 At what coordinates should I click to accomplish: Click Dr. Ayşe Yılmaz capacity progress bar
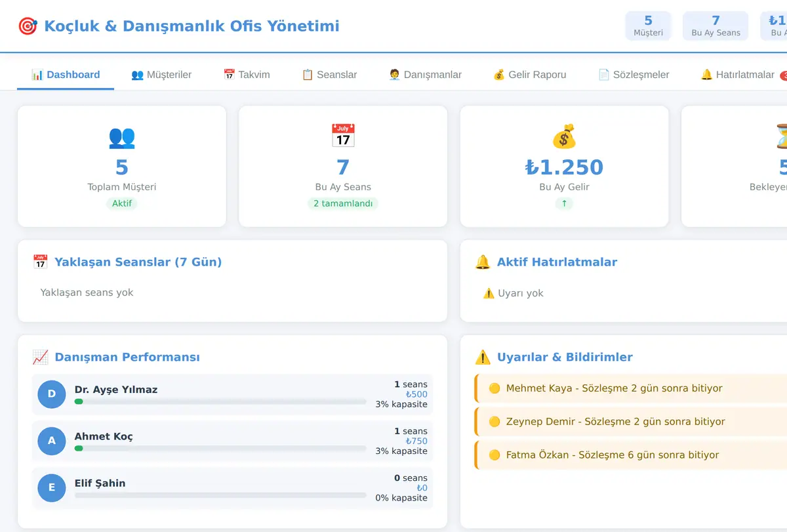click(x=220, y=401)
